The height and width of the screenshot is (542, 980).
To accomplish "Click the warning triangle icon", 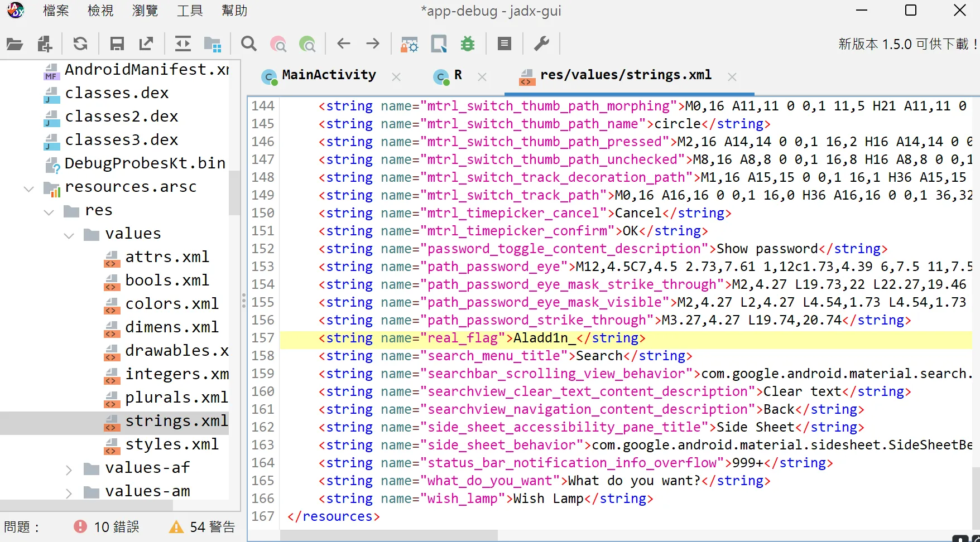I will click(176, 526).
